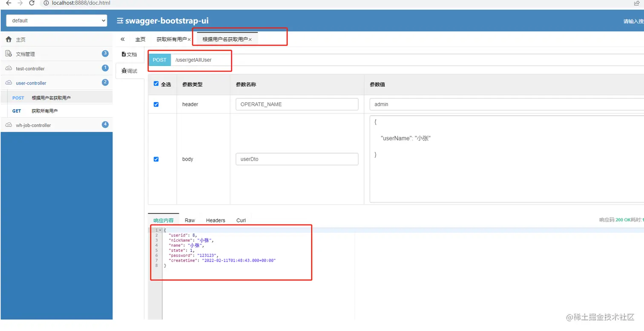
Task: Click the site info icon before localhost
Action: [46, 3]
